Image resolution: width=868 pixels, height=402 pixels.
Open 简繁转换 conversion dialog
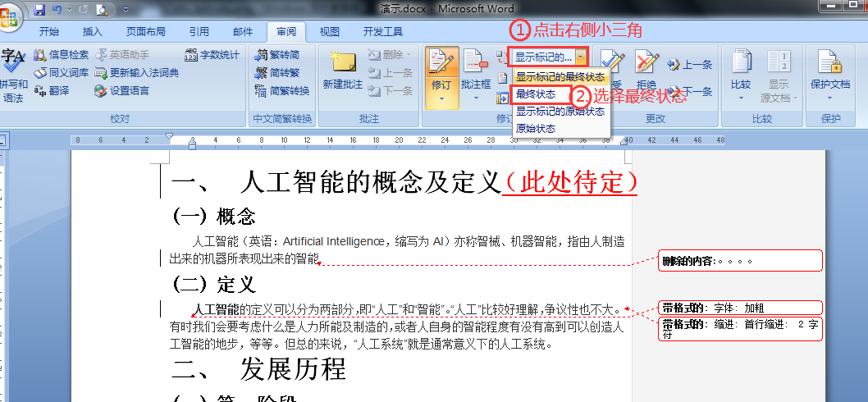(x=282, y=91)
